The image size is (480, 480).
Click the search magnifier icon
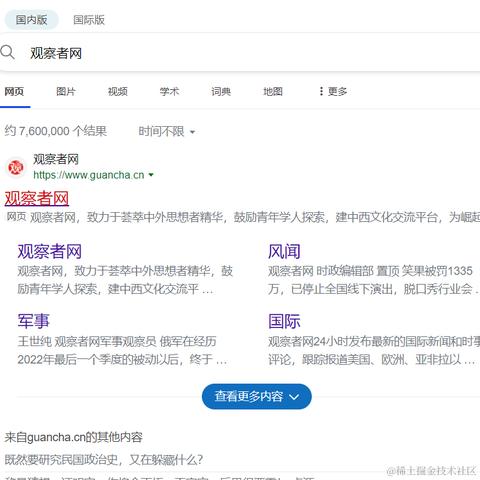[x=7, y=53]
